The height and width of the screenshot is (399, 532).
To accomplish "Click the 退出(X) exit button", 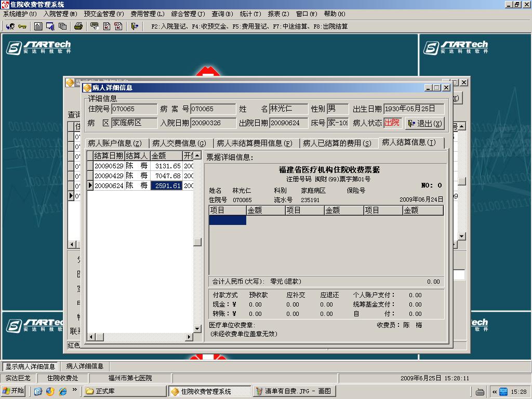I will [x=425, y=123].
